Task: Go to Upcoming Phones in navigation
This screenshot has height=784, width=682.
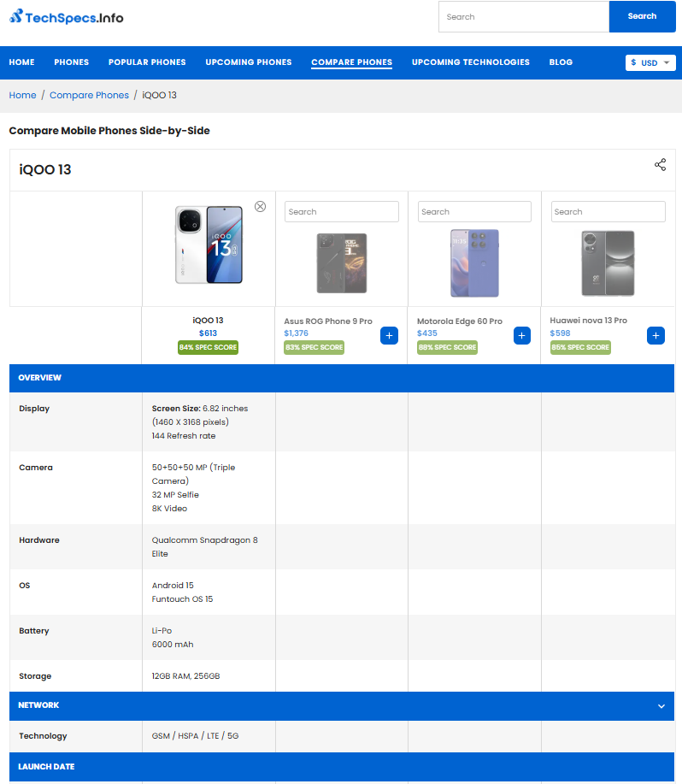Action: click(x=249, y=62)
